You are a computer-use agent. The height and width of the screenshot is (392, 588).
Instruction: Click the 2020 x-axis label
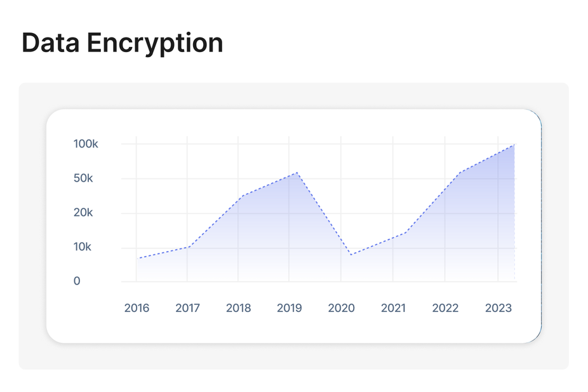341,308
